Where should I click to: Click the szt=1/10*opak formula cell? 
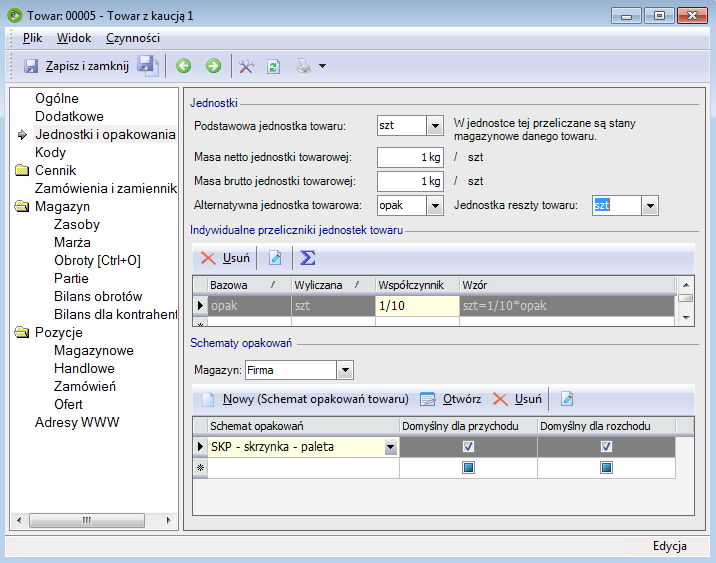567,305
